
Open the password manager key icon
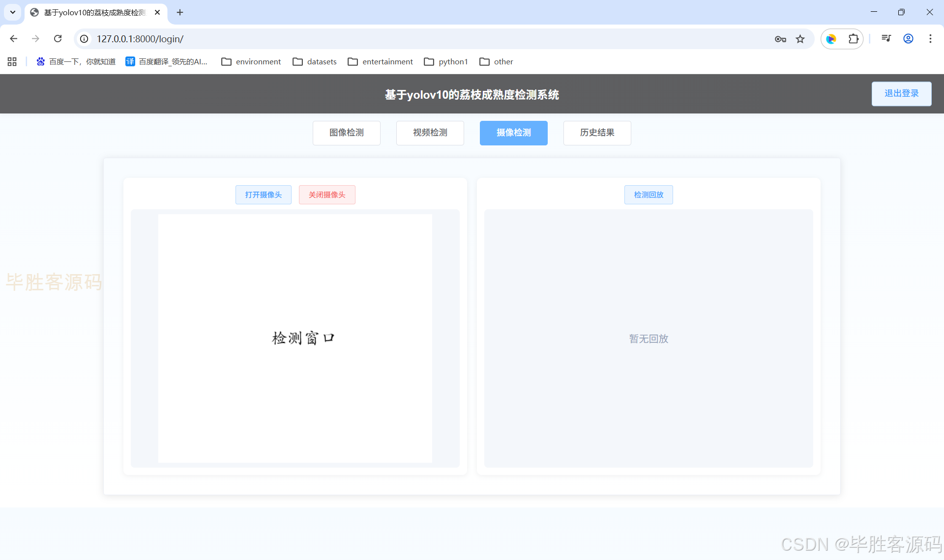click(780, 39)
